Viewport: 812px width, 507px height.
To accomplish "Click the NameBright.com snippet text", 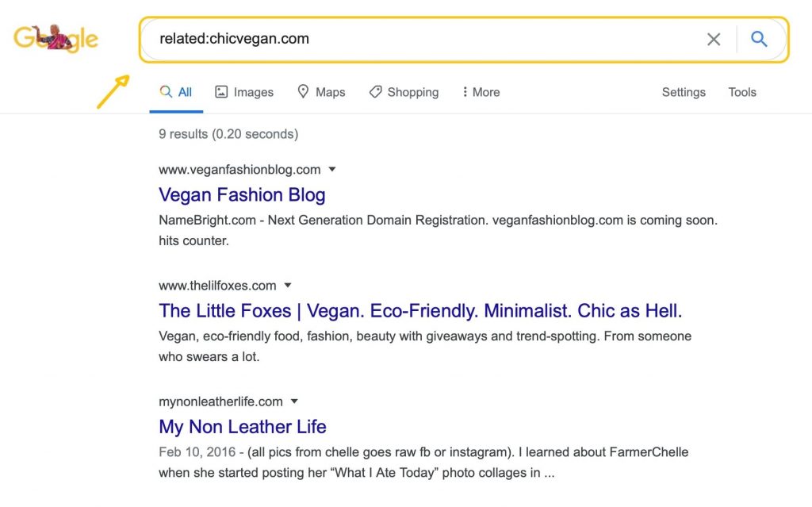I will pos(438,230).
